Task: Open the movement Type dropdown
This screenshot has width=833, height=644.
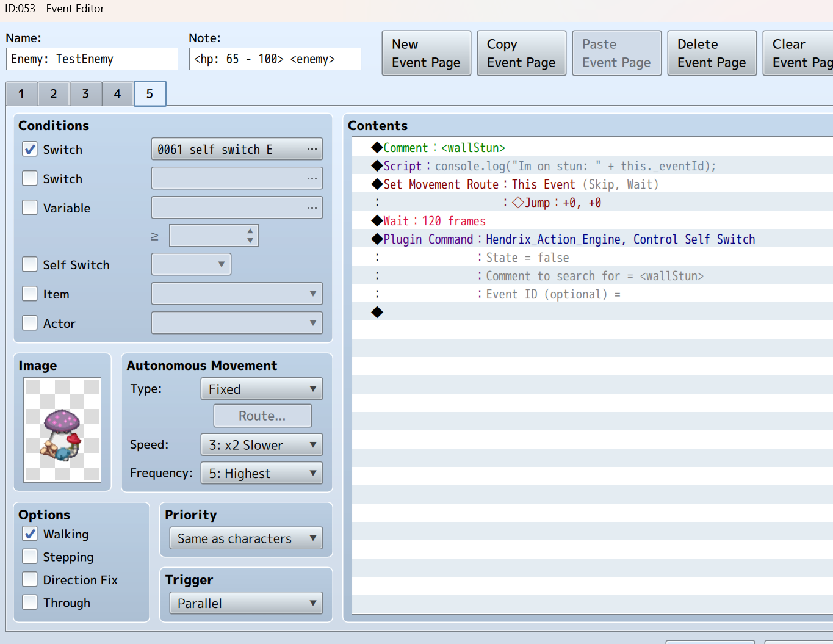Action: click(261, 389)
